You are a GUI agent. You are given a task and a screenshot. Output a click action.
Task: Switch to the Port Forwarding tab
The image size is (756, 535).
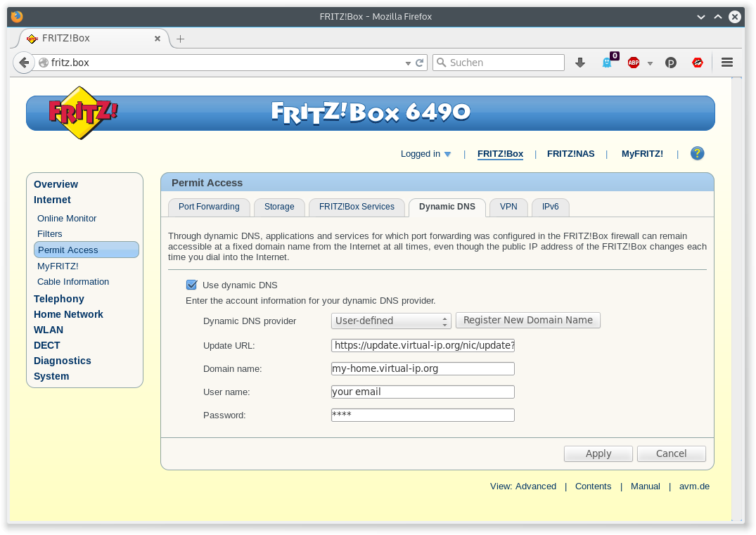pyautogui.click(x=209, y=207)
